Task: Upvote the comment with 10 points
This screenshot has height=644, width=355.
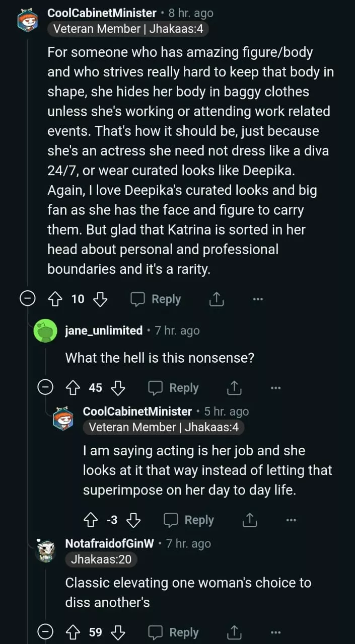Action: 54,299
